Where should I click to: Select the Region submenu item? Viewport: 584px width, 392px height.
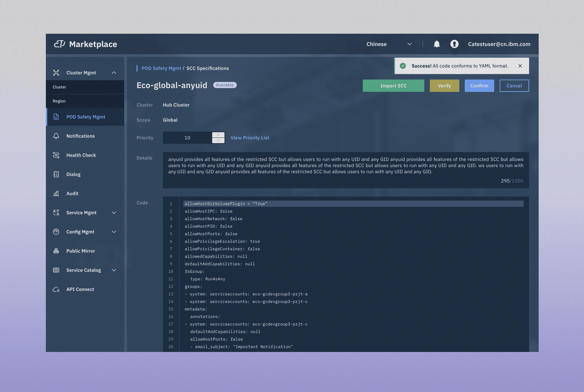click(59, 101)
